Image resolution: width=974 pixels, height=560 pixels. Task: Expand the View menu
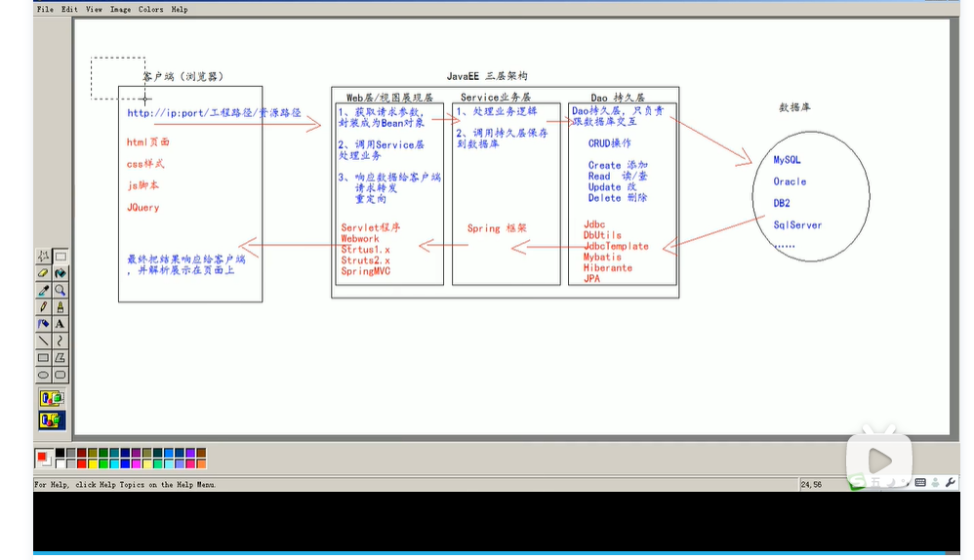coord(94,10)
